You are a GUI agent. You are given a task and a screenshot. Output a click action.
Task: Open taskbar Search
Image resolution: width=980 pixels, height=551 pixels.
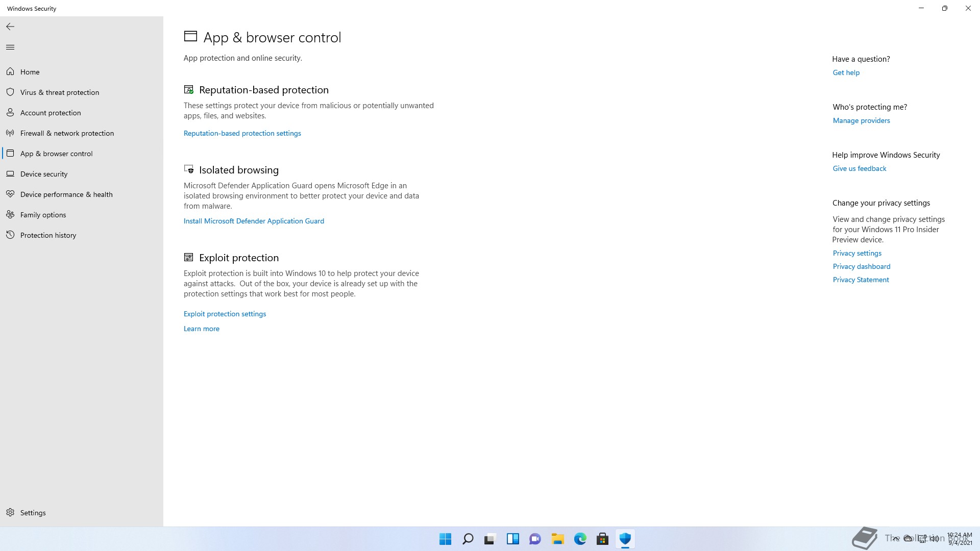pos(468,539)
